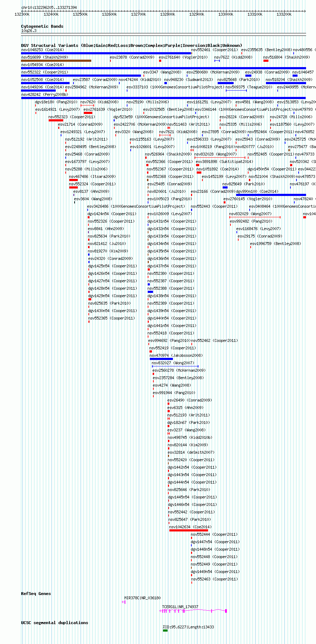Select variant esv2761639 (Vogler2010)

[108, 109]
